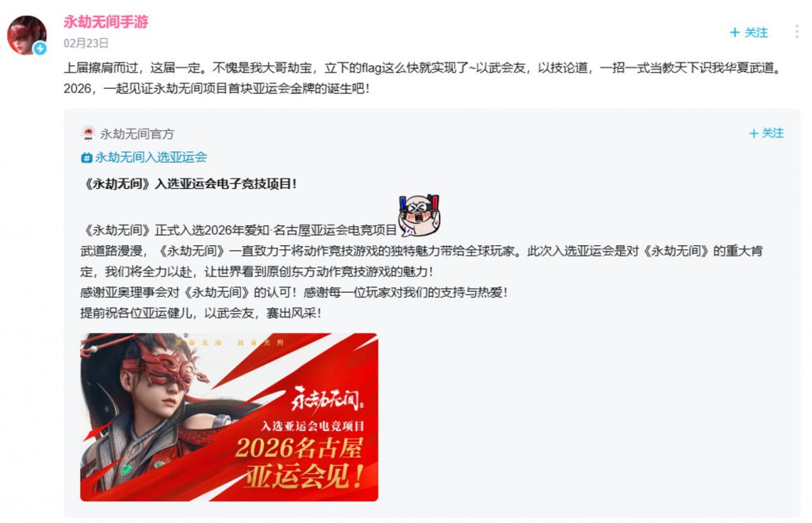Follow 永劫无间官方 in the quoted post
812x523 pixels.
click(767, 133)
